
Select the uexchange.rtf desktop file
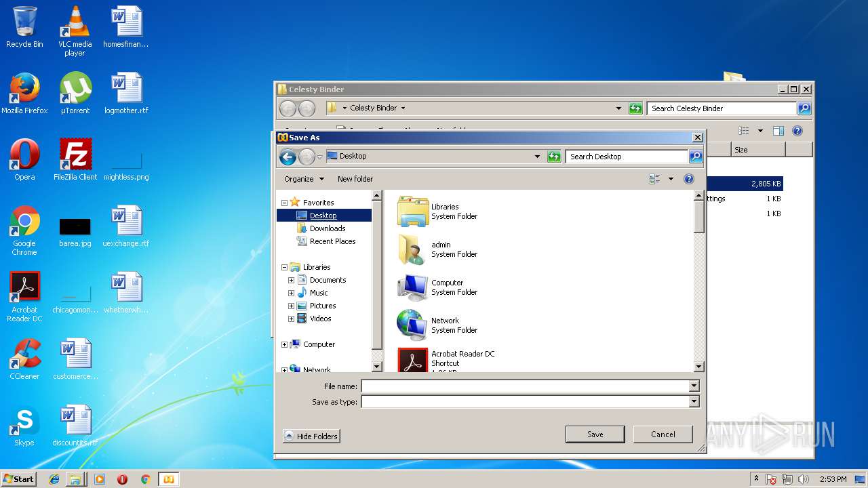pyautogui.click(x=126, y=226)
